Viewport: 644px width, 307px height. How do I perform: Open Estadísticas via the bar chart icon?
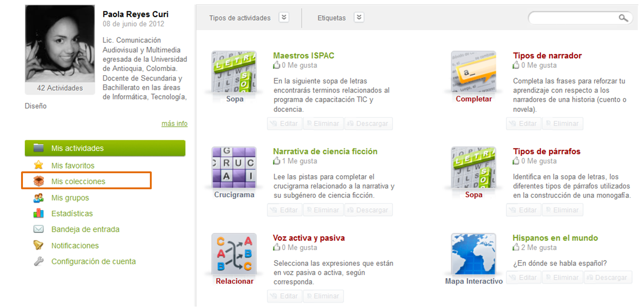[38, 213]
